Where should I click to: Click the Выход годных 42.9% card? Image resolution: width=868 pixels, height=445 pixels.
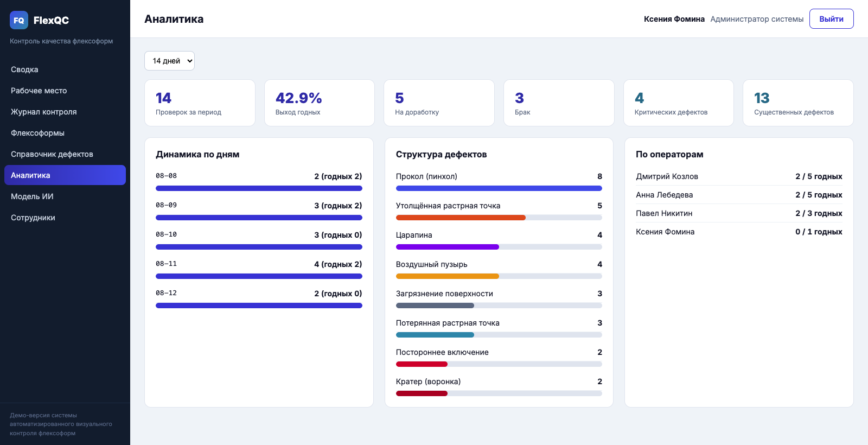pyautogui.click(x=320, y=103)
